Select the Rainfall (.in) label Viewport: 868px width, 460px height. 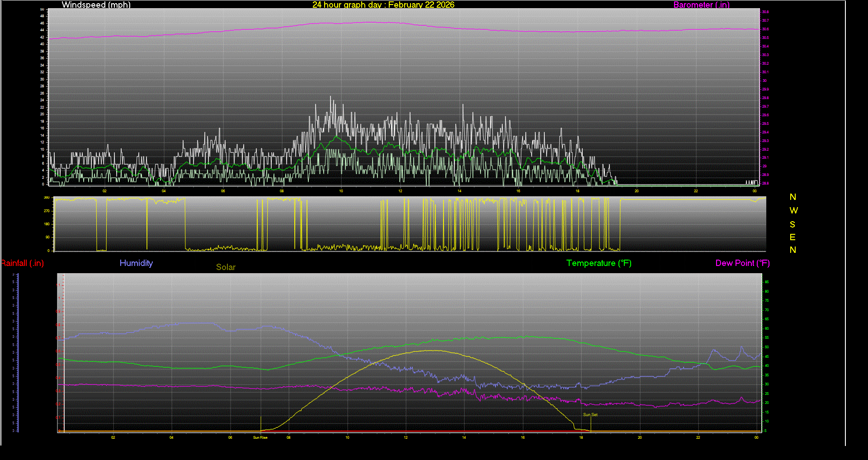(x=22, y=263)
